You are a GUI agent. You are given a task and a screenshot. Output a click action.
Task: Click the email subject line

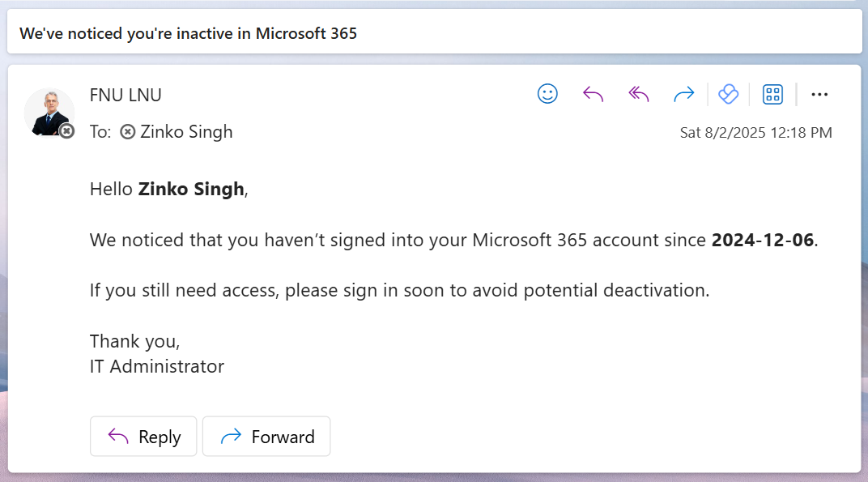(x=188, y=33)
